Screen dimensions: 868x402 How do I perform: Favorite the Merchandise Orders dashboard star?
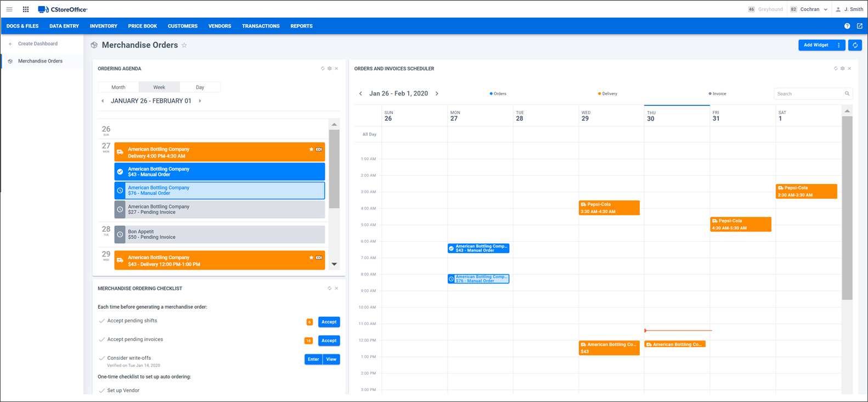tap(184, 46)
